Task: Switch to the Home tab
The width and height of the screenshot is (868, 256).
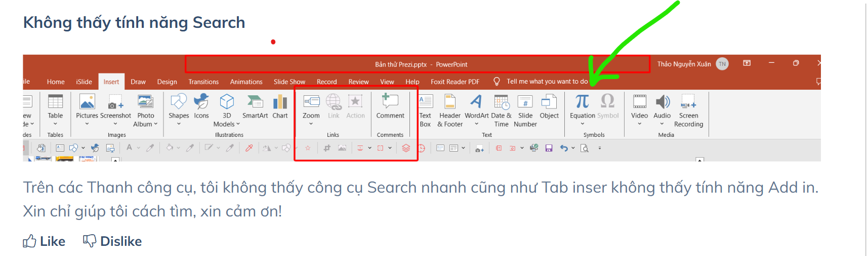Action: tap(56, 82)
